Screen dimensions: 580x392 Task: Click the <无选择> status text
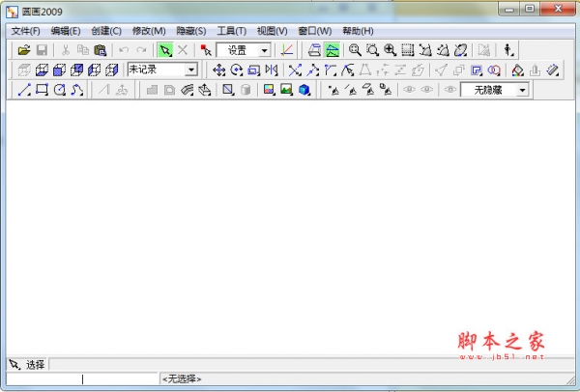182,378
